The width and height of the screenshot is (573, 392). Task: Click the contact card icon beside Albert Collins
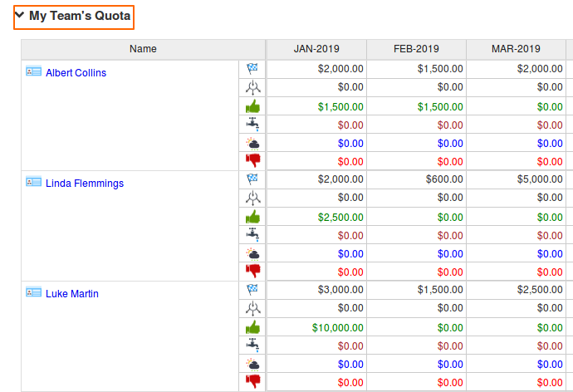point(34,72)
